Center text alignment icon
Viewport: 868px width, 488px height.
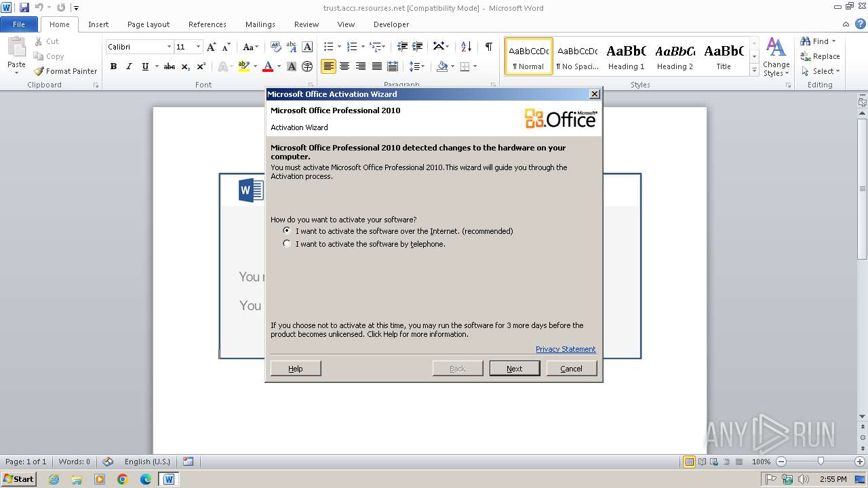[x=344, y=66]
